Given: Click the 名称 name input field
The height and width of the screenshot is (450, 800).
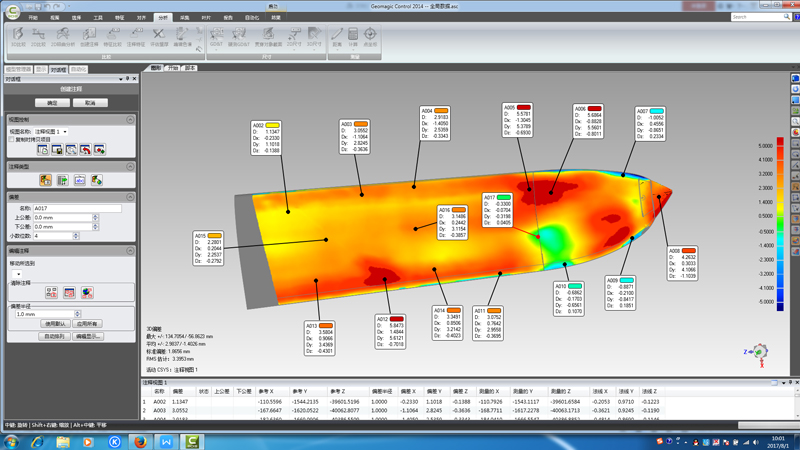Looking at the screenshot, I should [x=77, y=208].
